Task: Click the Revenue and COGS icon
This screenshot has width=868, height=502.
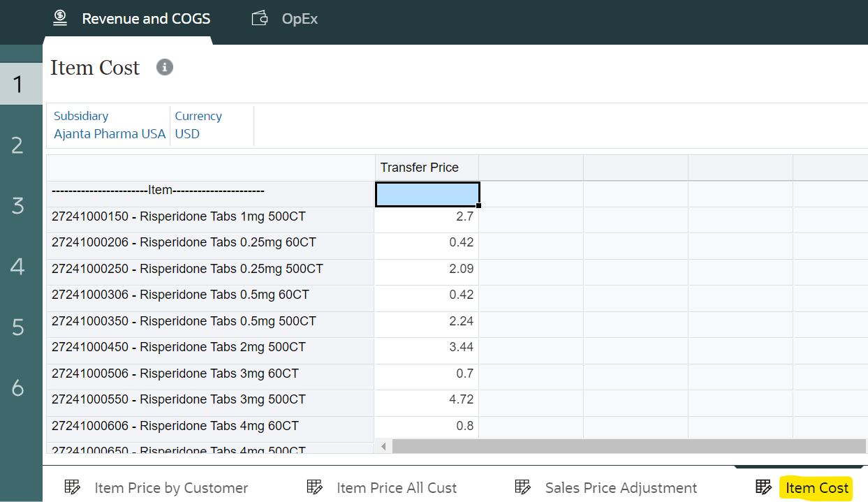Action: tap(61, 19)
